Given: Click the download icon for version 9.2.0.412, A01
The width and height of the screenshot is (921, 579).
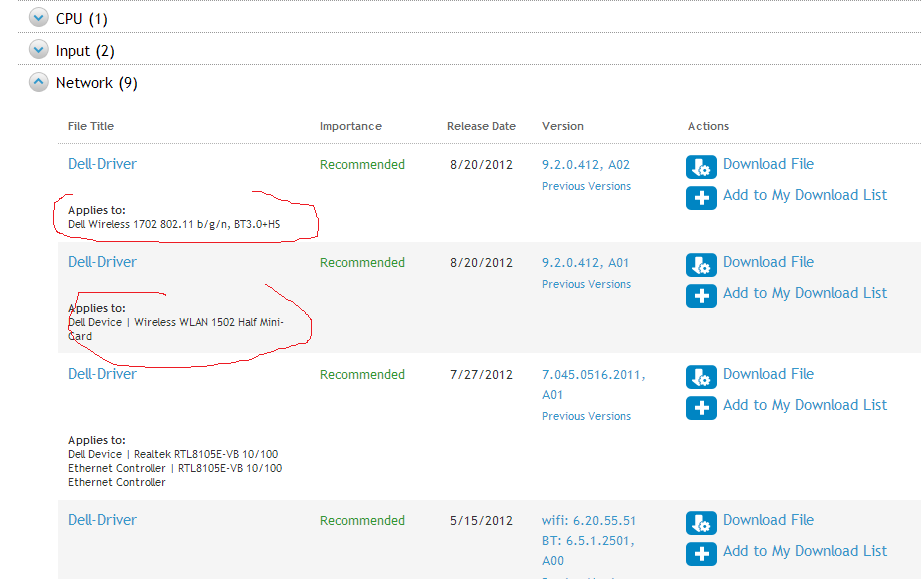Looking at the screenshot, I should pos(701,265).
